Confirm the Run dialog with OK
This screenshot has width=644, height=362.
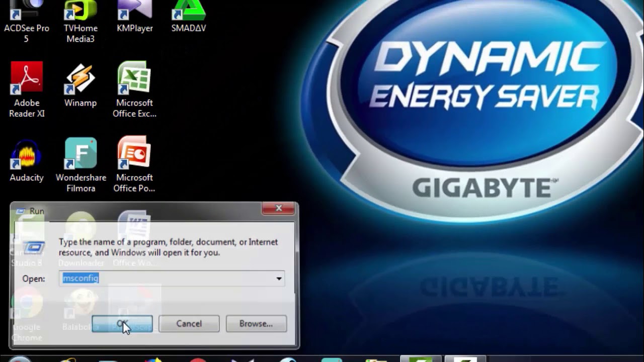coord(122,324)
